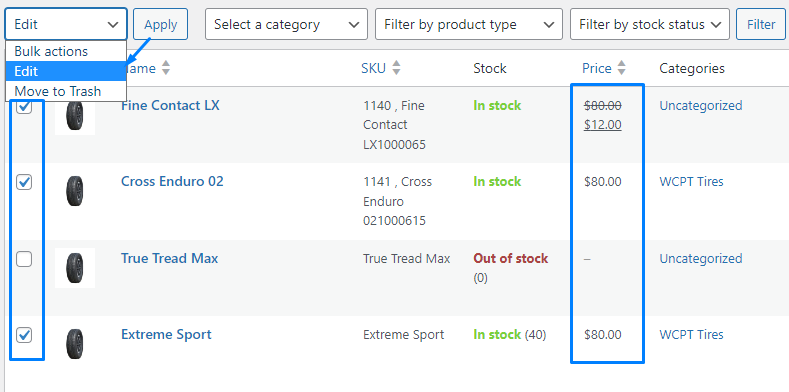Uncheck the Cross Enduro 02 checkbox
The width and height of the screenshot is (789, 392).
[24, 182]
